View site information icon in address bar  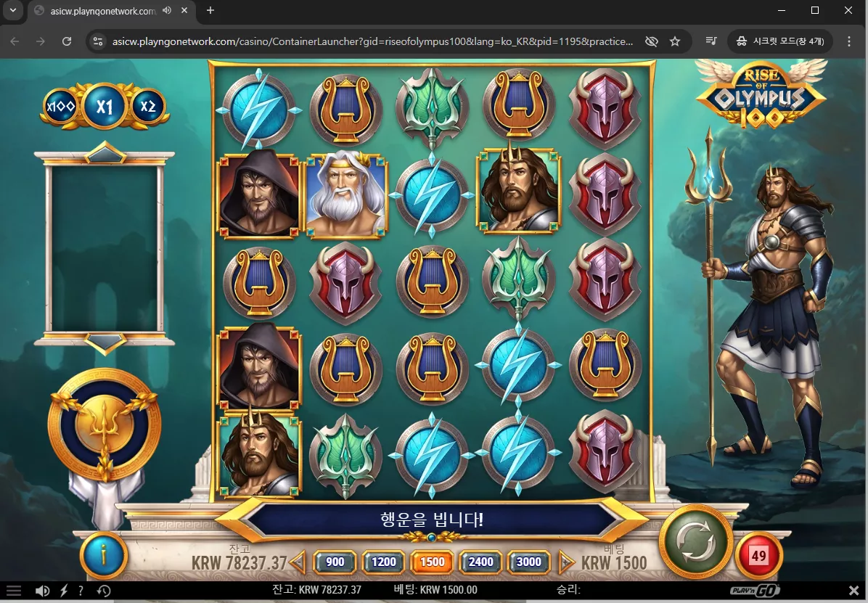pyautogui.click(x=98, y=41)
